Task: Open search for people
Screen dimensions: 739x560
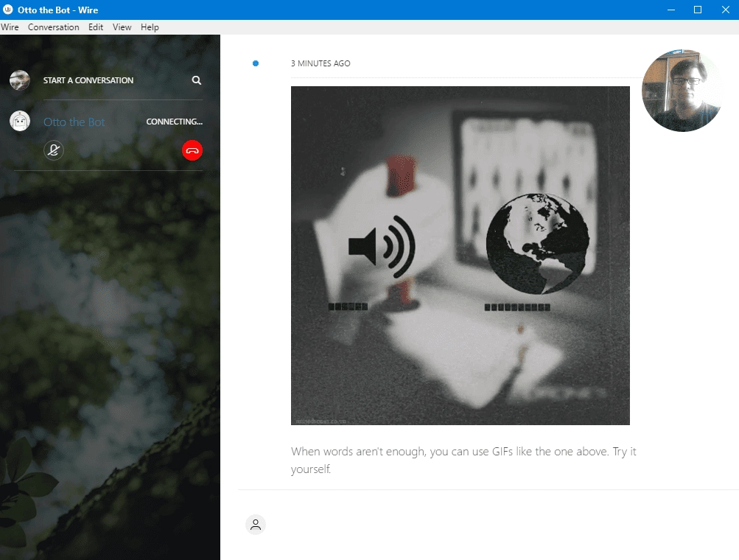Action: [x=197, y=80]
